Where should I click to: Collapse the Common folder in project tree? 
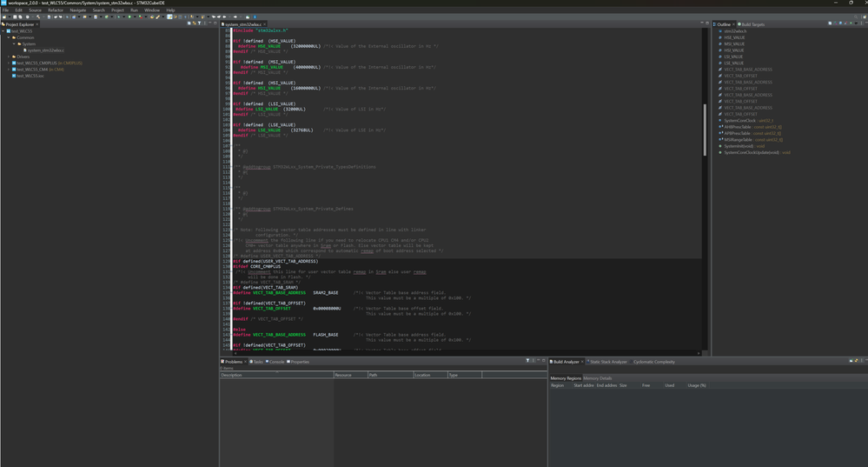point(9,37)
